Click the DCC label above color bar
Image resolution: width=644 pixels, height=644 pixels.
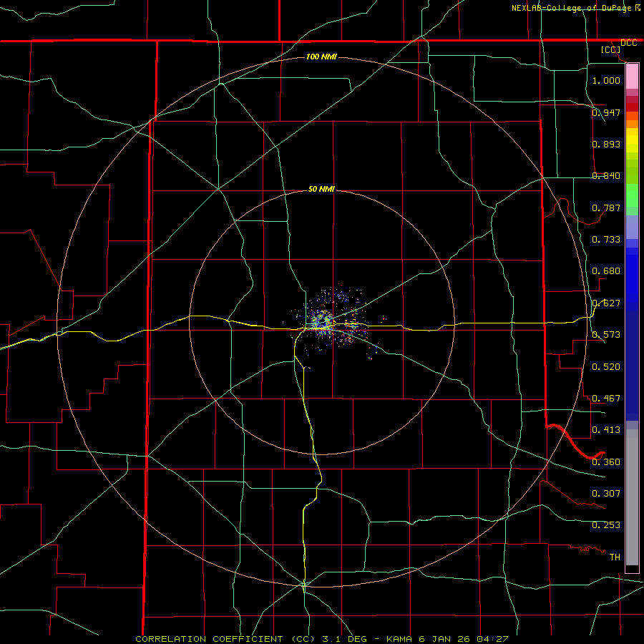point(628,43)
